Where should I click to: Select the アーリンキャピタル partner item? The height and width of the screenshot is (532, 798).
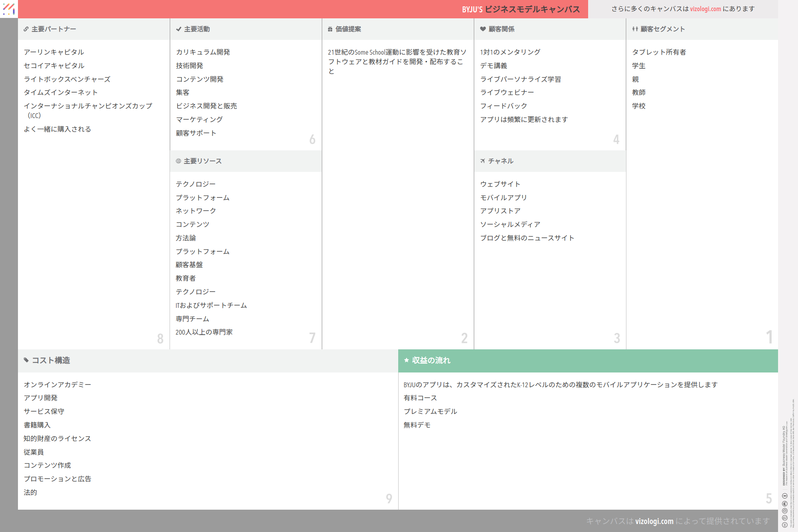click(54, 52)
